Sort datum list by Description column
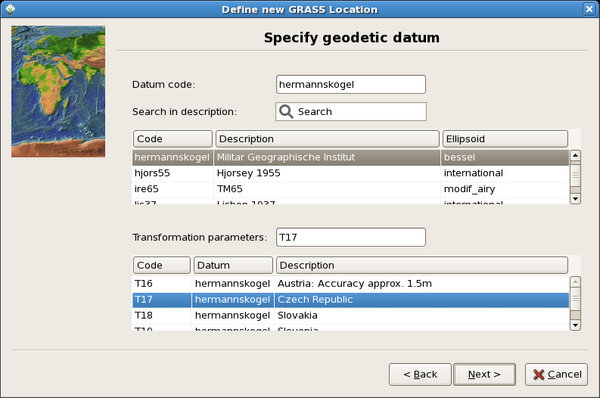600x398 pixels. (327, 139)
